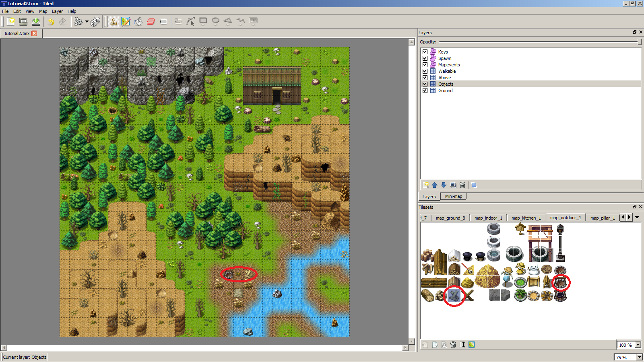Switch to the Mini-map tab
Image resolution: width=644 pixels, height=362 pixels.
coord(454,196)
